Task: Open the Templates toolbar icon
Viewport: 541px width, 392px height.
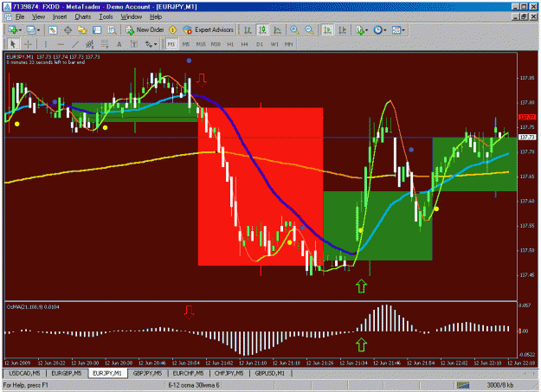Action: (x=396, y=30)
